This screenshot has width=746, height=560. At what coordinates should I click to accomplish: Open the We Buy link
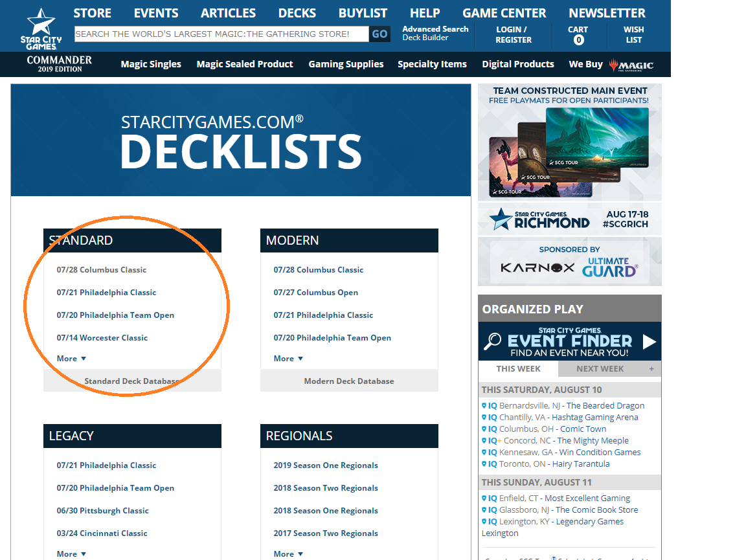pyautogui.click(x=585, y=64)
